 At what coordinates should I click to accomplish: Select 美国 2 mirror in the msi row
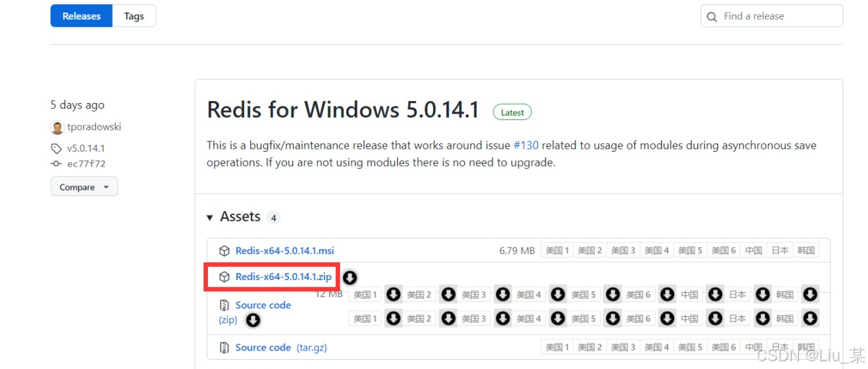click(590, 250)
